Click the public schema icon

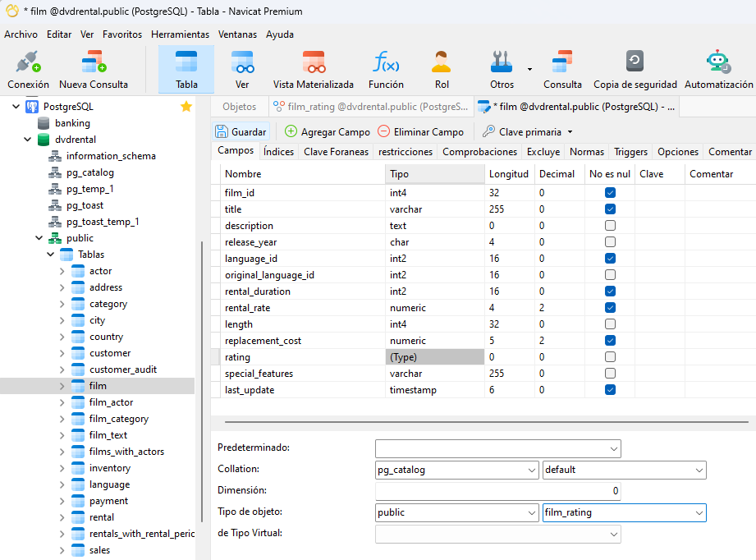pyautogui.click(x=55, y=238)
